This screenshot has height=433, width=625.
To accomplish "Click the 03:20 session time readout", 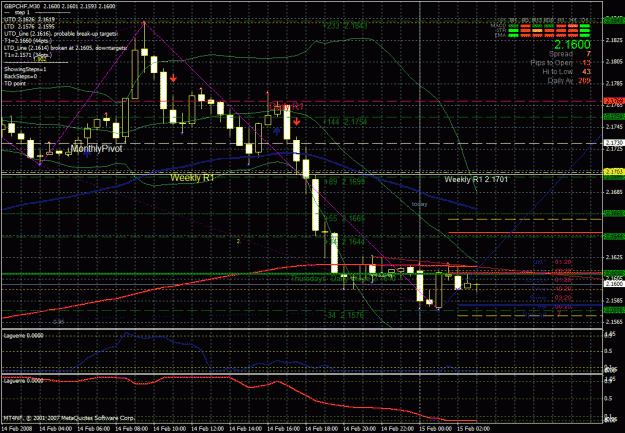I will point(563,298).
